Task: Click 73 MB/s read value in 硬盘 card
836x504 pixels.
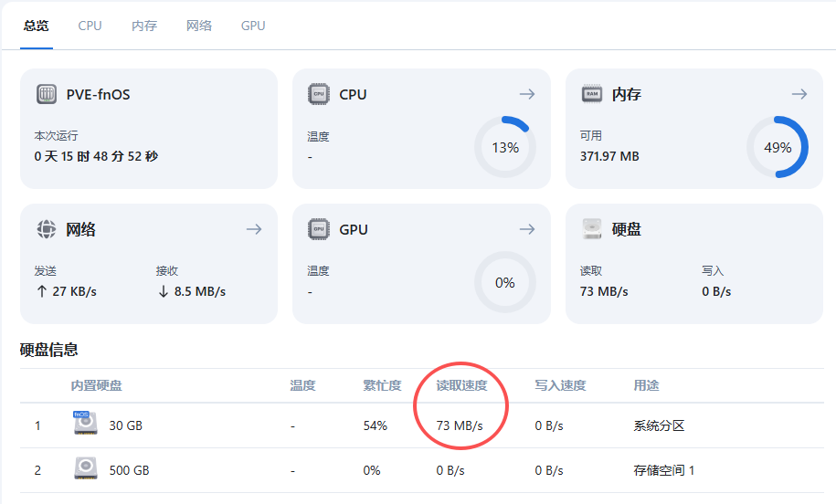Action: tap(604, 291)
